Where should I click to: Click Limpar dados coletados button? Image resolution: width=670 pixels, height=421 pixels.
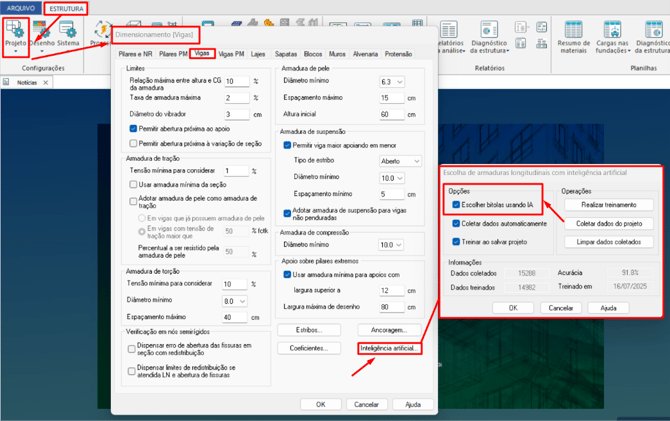click(x=609, y=242)
